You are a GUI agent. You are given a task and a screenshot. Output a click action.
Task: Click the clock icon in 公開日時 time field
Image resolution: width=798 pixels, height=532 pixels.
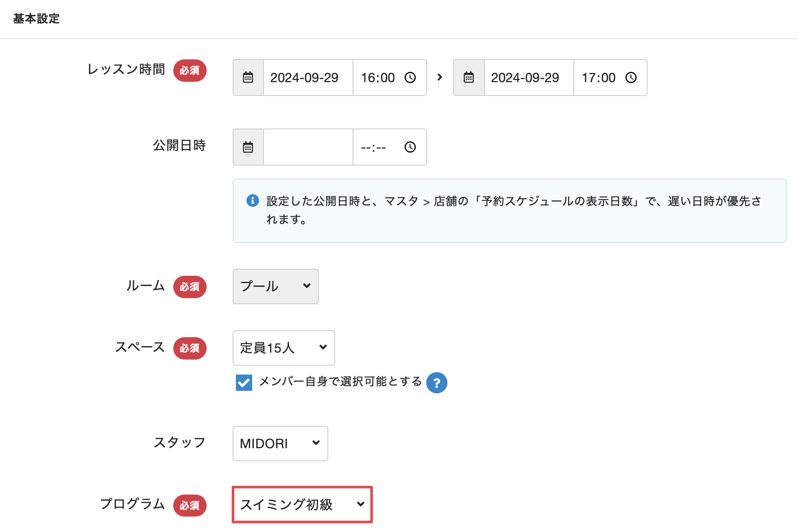click(410, 147)
